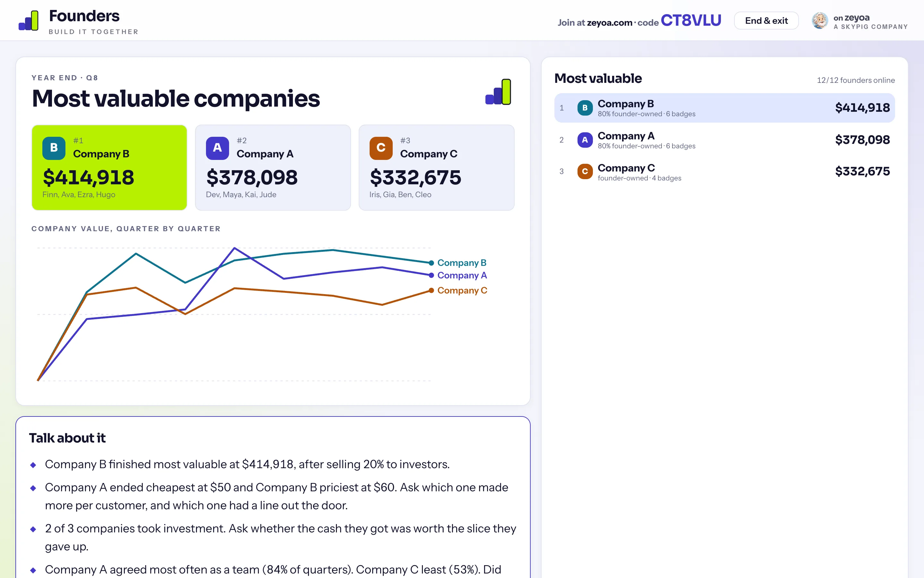
Task: Click the purple A badge in podium card
Action: [x=217, y=148]
